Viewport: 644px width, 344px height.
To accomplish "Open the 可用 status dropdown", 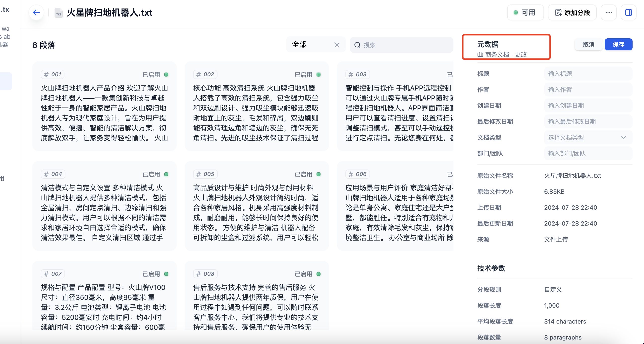I will pyautogui.click(x=525, y=12).
